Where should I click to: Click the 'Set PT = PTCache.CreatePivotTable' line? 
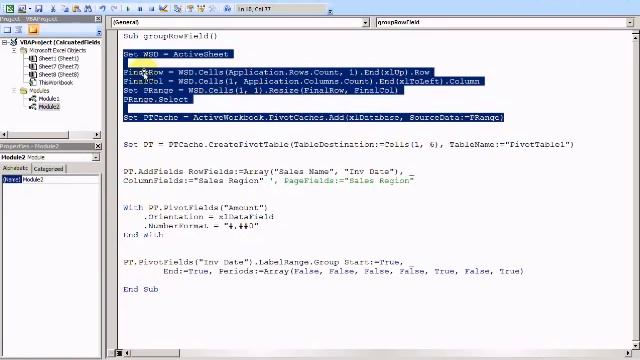[x=349, y=144]
